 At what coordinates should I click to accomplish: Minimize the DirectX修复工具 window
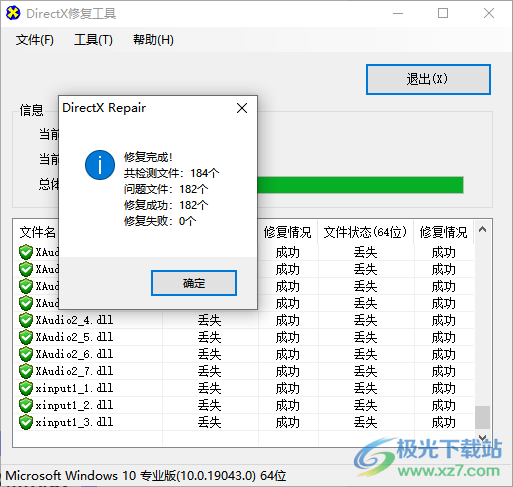(398, 13)
